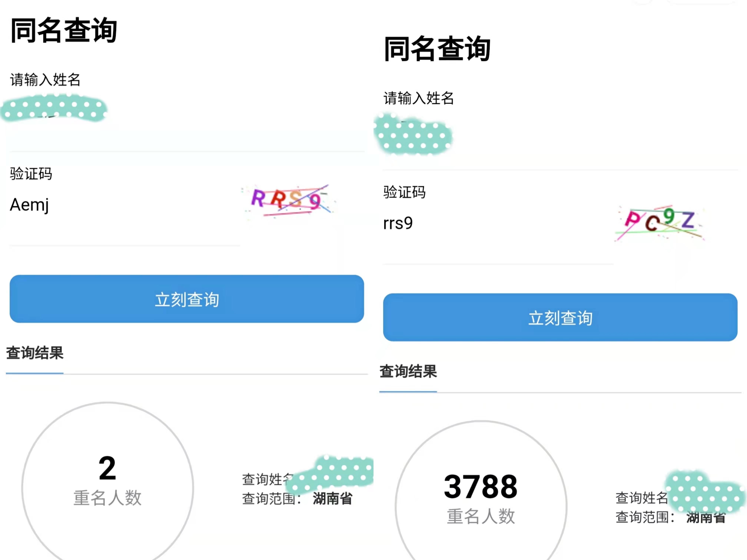Select 查询结果 tab above the 3788 result
747x560 pixels.
(x=408, y=372)
